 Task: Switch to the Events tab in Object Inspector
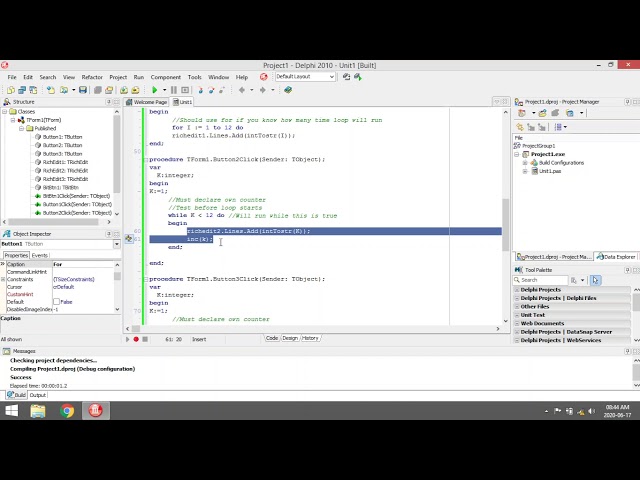[40, 256]
